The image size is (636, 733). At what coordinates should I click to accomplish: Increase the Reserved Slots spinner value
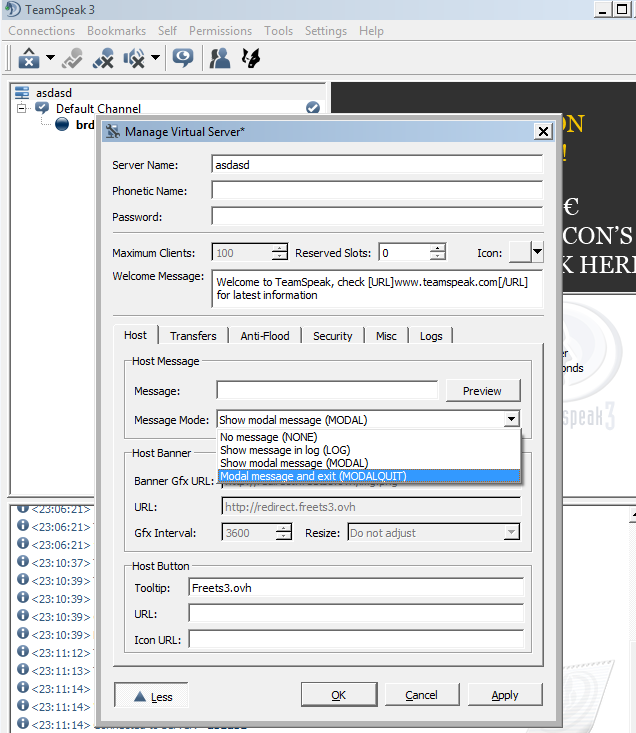coord(438,248)
